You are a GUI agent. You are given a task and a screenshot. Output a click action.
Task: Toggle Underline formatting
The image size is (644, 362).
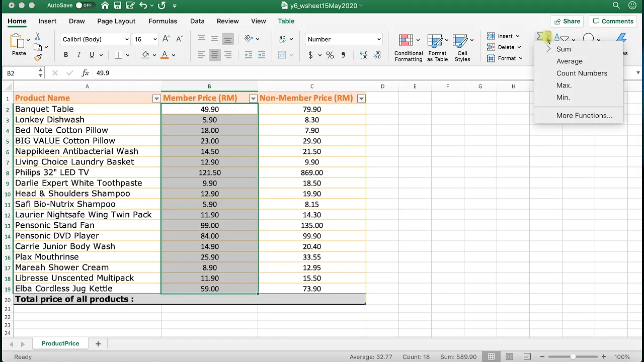pyautogui.click(x=92, y=55)
